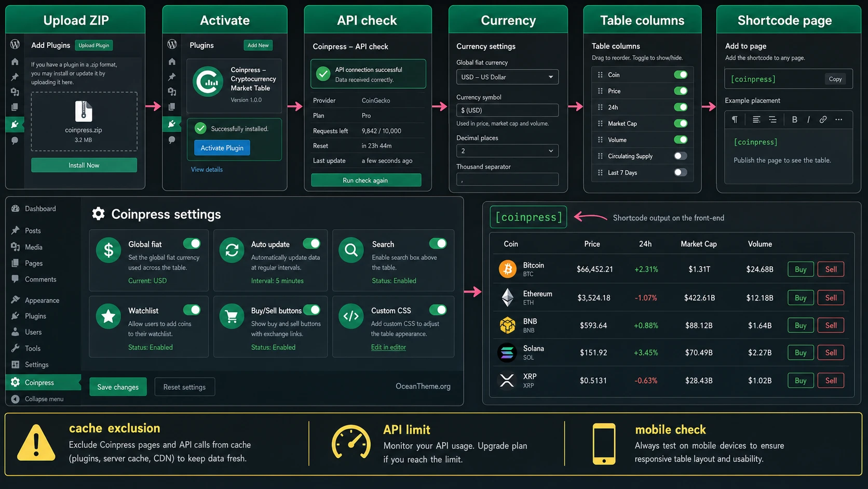The width and height of the screenshot is (868, 489).
Task: Open the Edit in editor link
Action: [388, 347]
